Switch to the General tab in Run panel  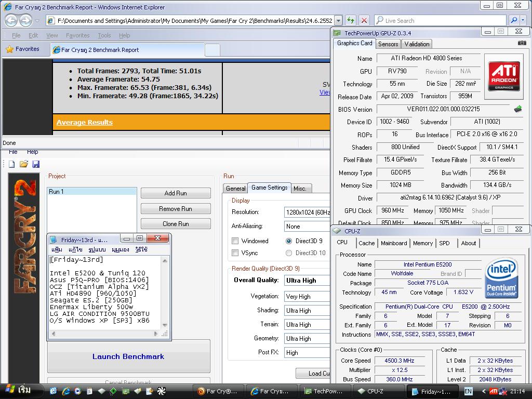coord(235,188)
